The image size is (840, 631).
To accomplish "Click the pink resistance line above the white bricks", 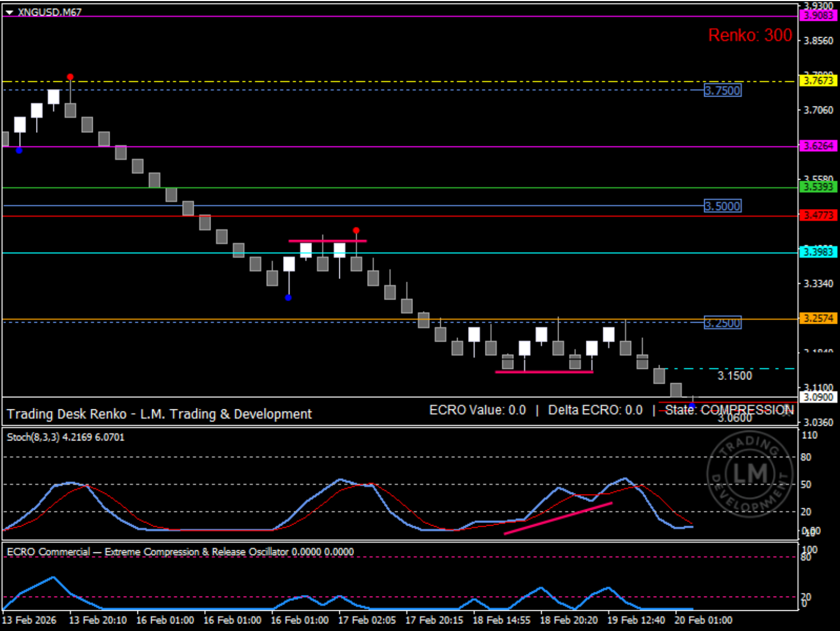I will 328,241.
